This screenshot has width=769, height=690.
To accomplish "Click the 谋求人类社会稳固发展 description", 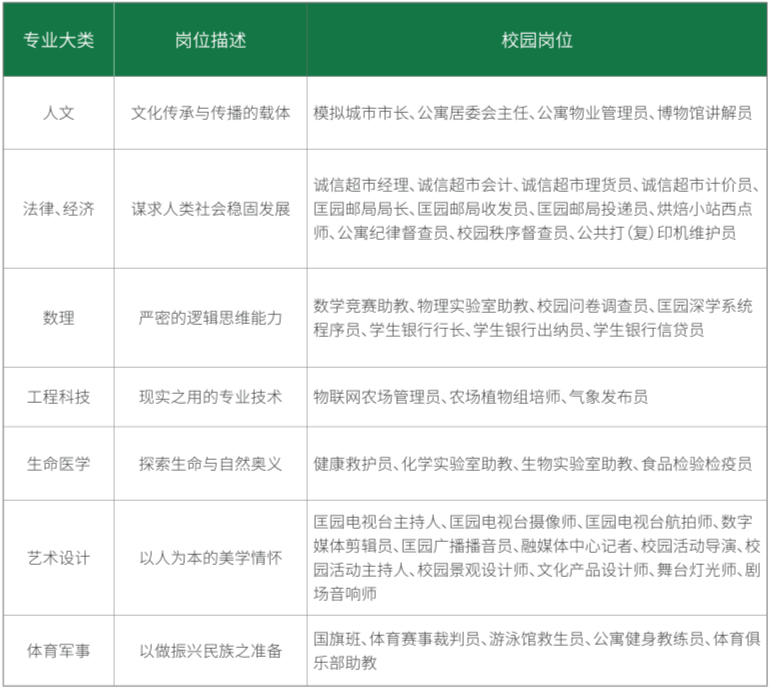I will coord(210,209).
